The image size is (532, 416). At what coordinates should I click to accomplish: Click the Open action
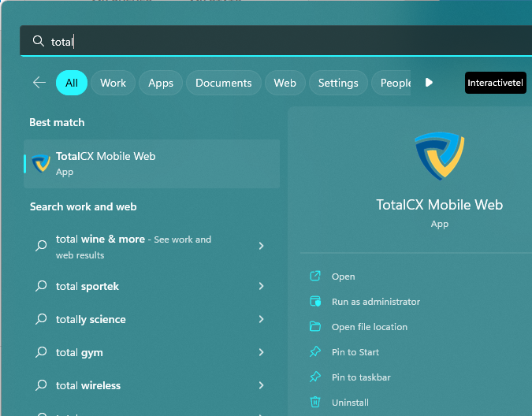tap(343, 277)
